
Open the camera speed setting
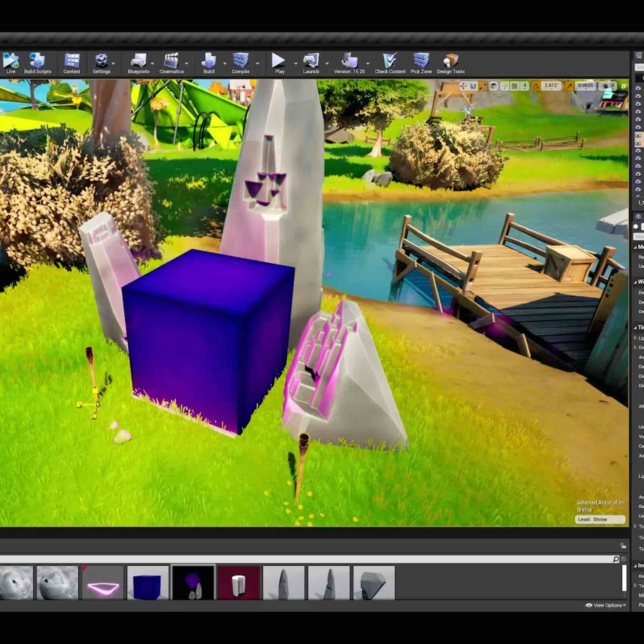tap(608, 86)
